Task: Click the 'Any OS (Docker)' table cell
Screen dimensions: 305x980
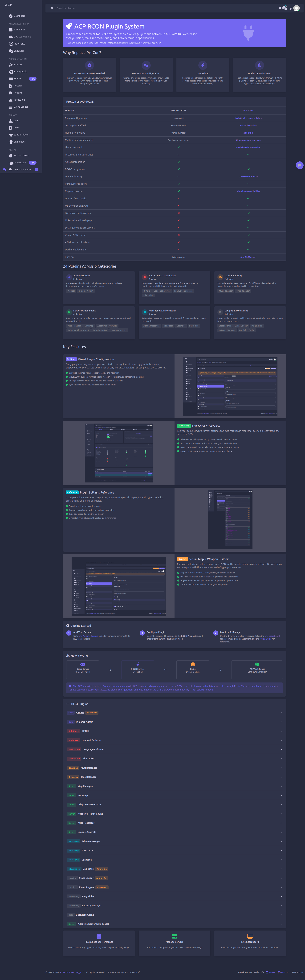Action: (248, 257)
